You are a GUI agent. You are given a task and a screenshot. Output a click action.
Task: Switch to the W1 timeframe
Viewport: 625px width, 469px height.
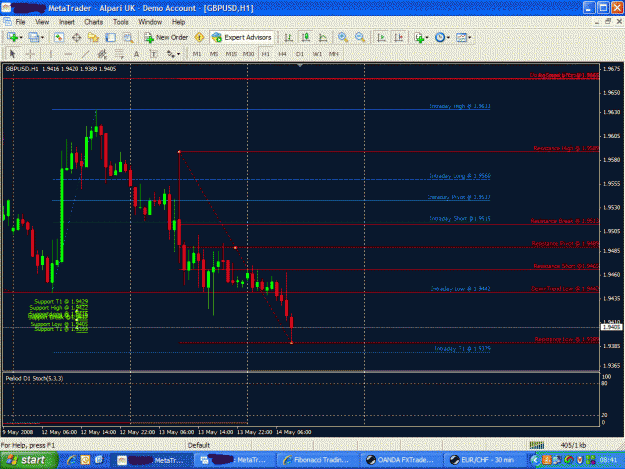click(317, 54)
